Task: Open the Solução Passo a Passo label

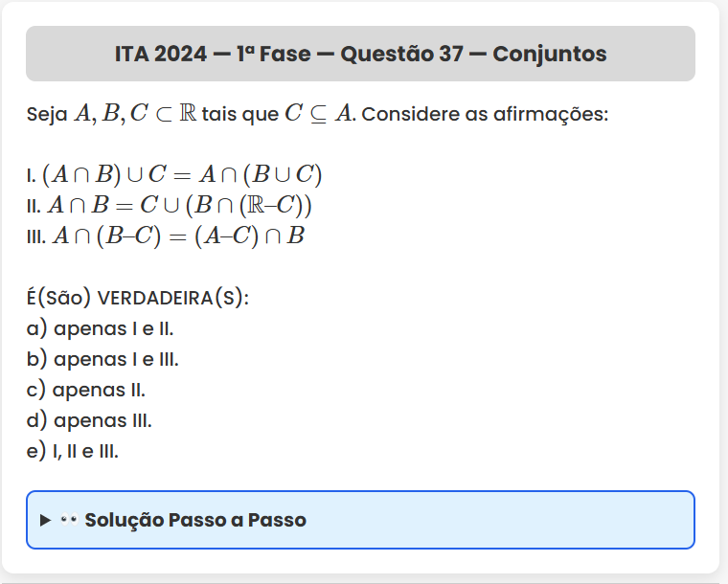Action: tap(195, 520)
